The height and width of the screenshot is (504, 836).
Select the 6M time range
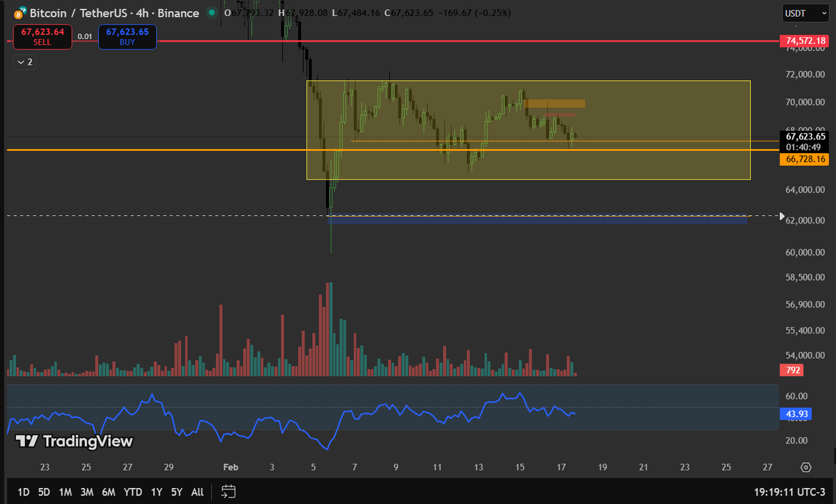click(x=109, y=492)
